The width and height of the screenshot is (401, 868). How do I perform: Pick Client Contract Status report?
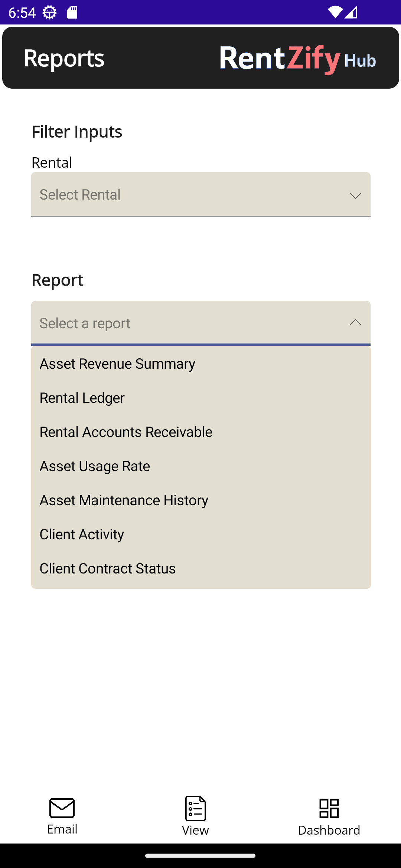[107, 569]
